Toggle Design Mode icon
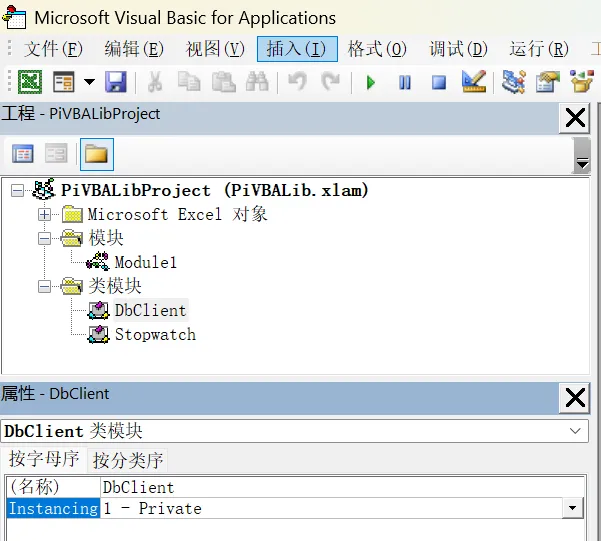Viewport: 601px width, 541px height. (474, 82)
